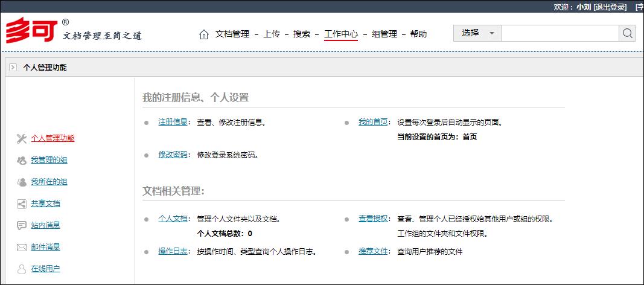Viewport: 644px width, 285px height.
Task: Click the people icon beside 我所在的组
Action: coord(22,182)
